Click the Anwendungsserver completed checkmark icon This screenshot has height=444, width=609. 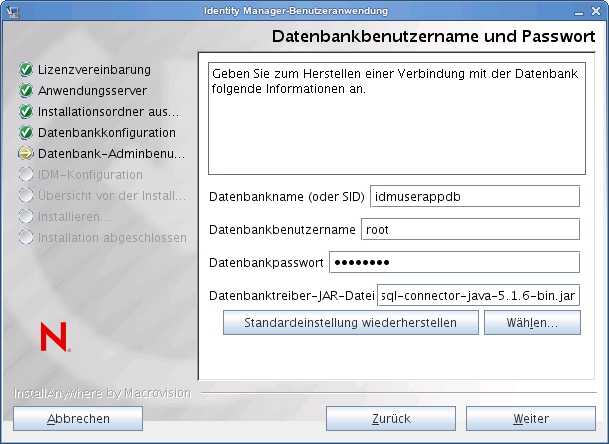(26, 91)
